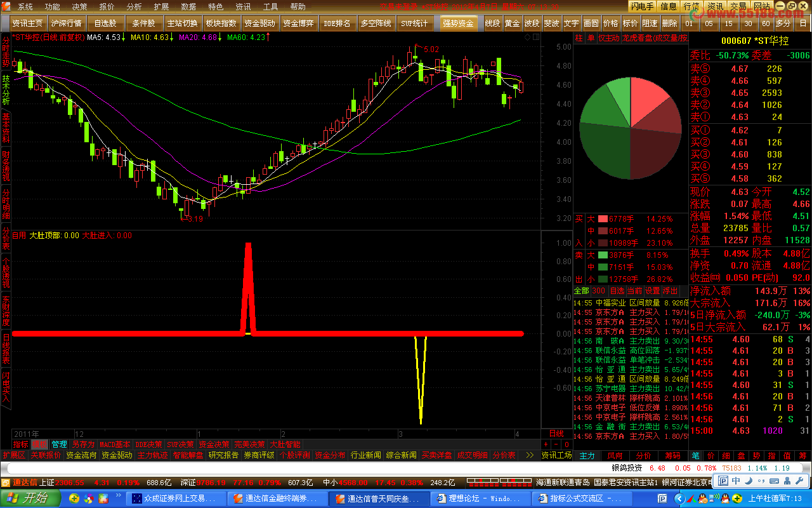Select the 文字 text annotation tool
The image size is (812, 508).
(571, 23)
